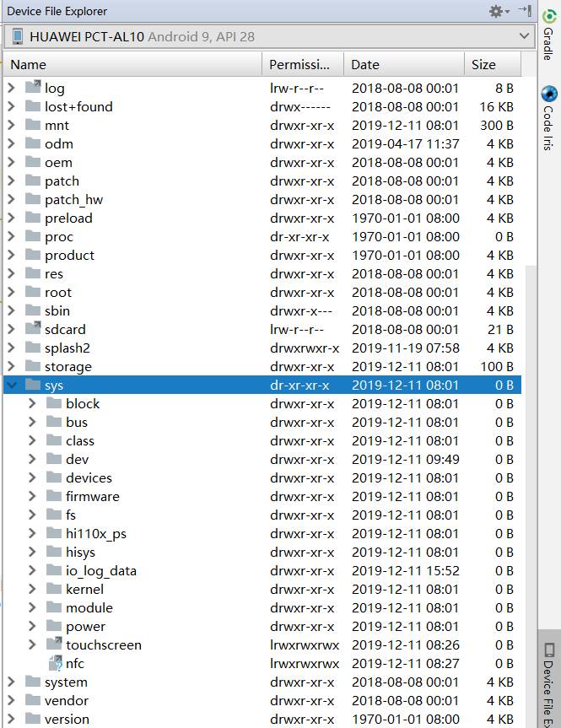This screenshot has width=561, height=728.
Task: Click the Size column header
Action: [491, 64]
